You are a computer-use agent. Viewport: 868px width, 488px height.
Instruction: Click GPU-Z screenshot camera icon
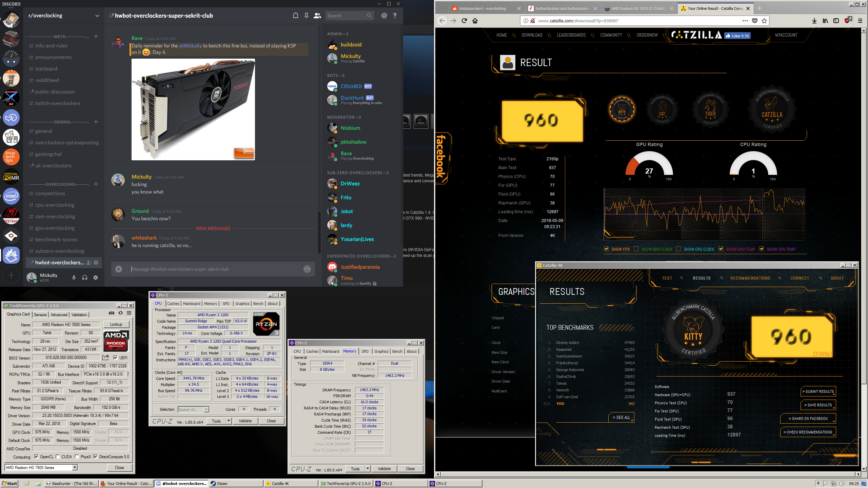click(112, 313)
